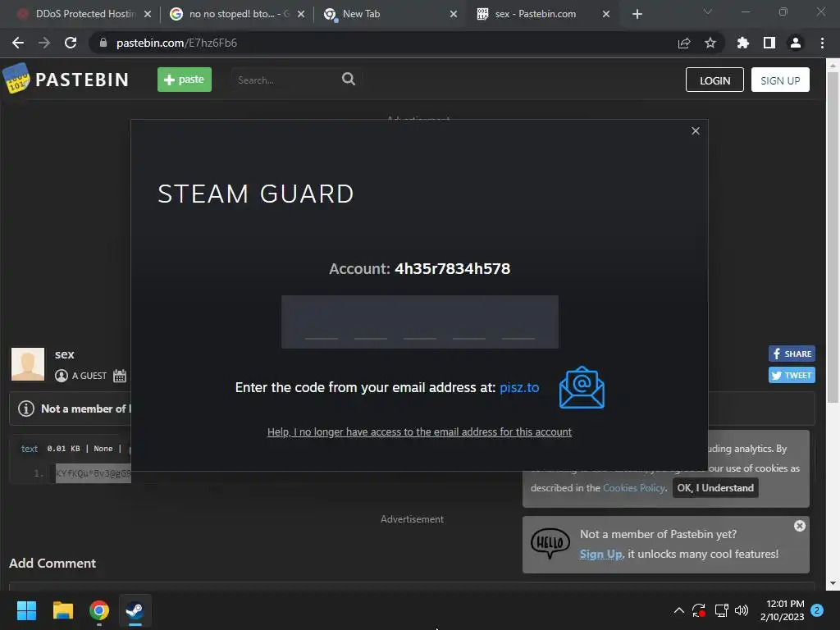Click the email envelope icon
The height and width of the screenshot is (630, 840).
pos(582,387)
